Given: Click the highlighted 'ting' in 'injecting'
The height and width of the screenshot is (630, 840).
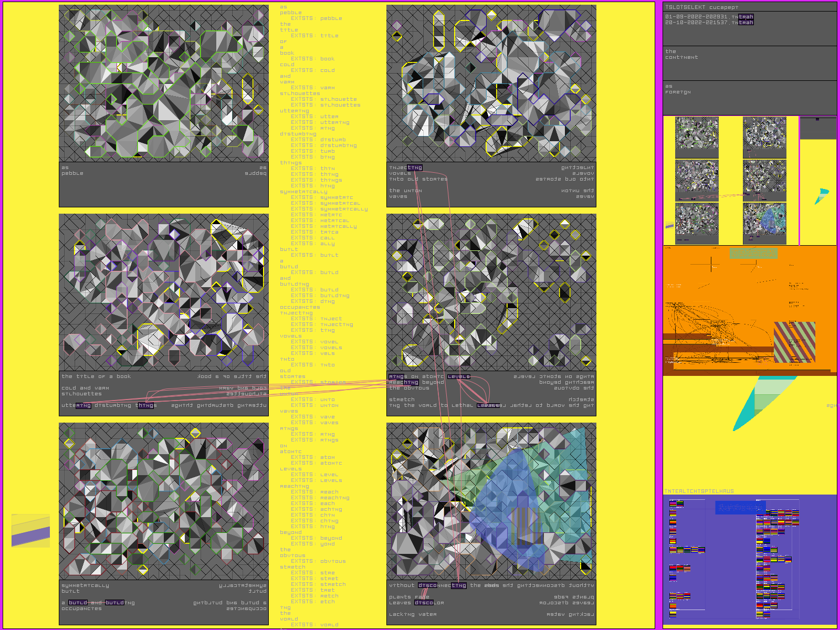Looking at the screenshot, I should click(414, 168).
